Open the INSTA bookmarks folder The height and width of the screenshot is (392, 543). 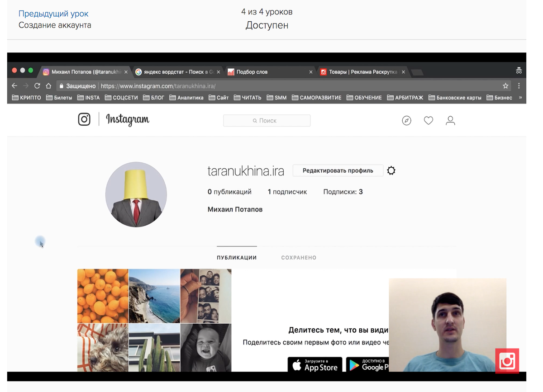pos(89,98)
